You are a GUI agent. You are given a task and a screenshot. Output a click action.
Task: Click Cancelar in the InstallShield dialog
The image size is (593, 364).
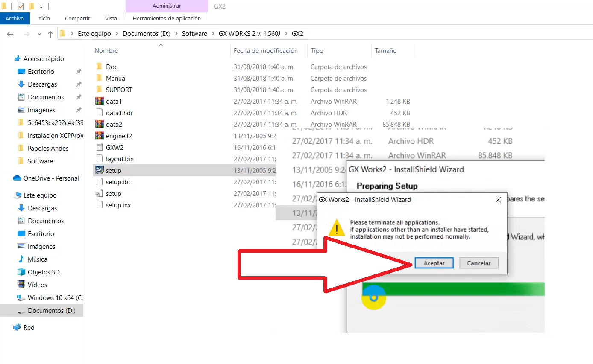point(479,263)
